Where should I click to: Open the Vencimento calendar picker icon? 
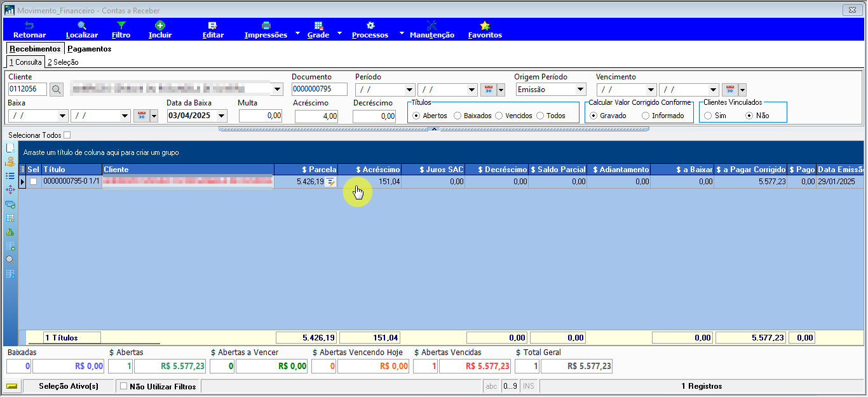[x=729, y=90]
